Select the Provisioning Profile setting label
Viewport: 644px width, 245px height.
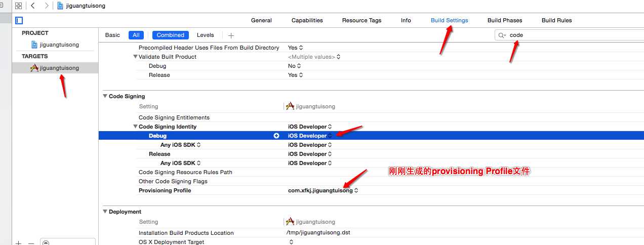[165, 190]
